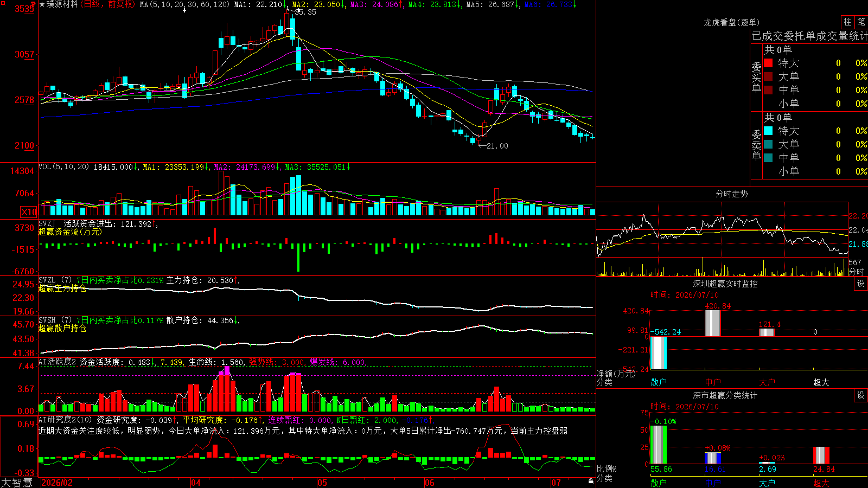
Task: Switch Dragon-Tiger panel to 柱 bar view
Action: coord(847,22)
